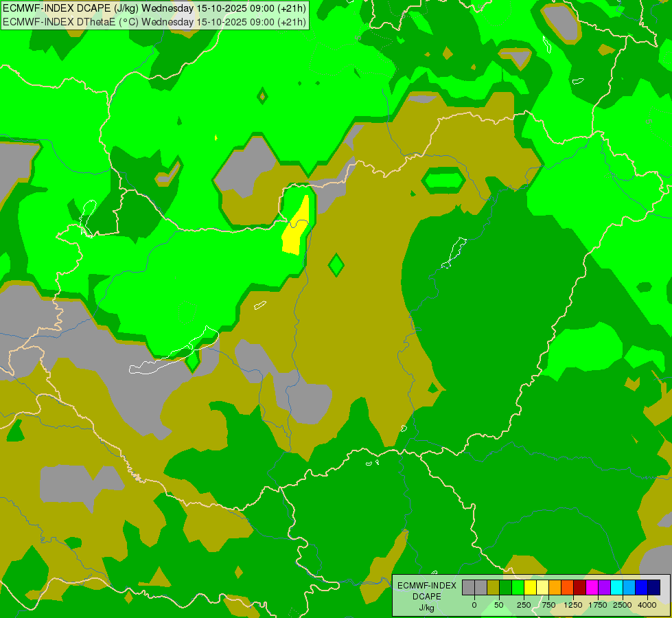
Task: Click the ECMWF-INDEX DCAPE title line
Action: tap(154, 8)
